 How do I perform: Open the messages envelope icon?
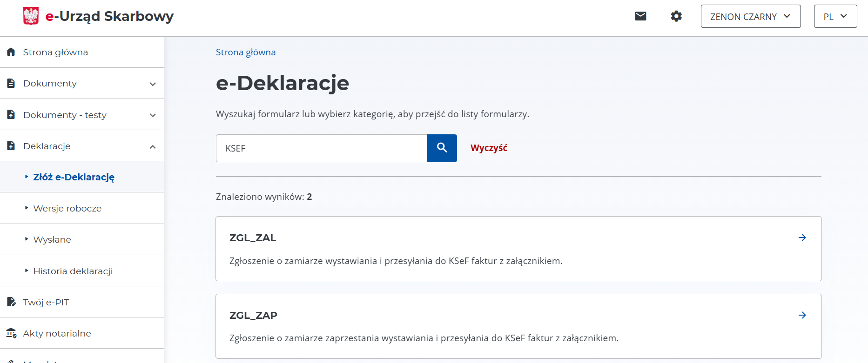[640, 16]
